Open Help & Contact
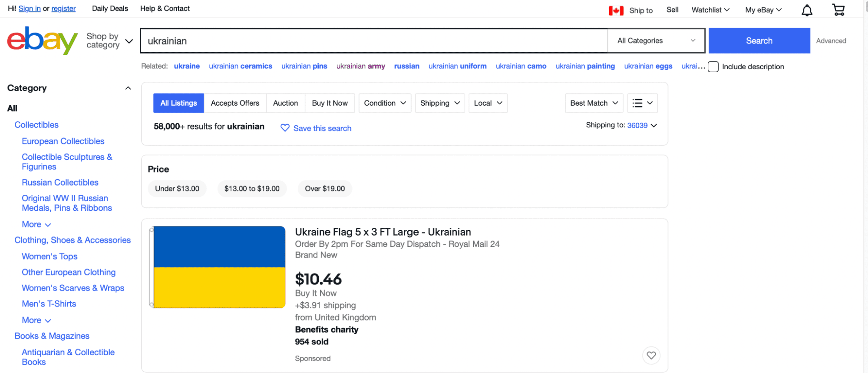Image resolution: width=868 pixels, height=373 pixels. click(165, 8)
